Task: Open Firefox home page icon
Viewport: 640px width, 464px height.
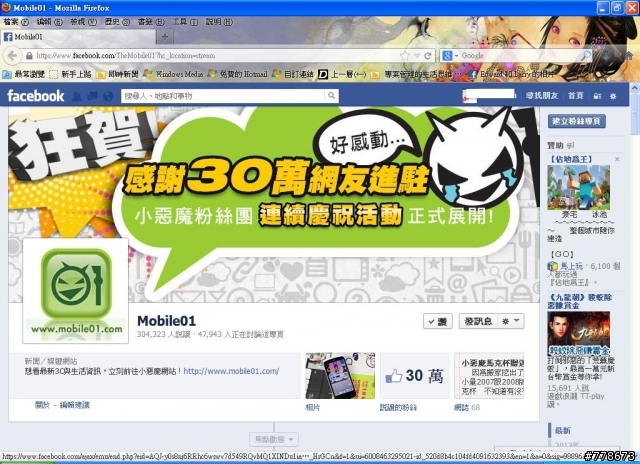Action: [629, 56]
